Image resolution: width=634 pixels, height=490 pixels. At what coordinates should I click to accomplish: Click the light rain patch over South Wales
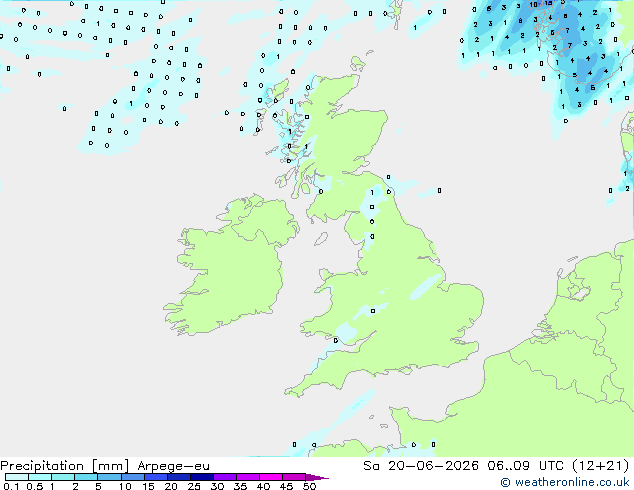346,332
